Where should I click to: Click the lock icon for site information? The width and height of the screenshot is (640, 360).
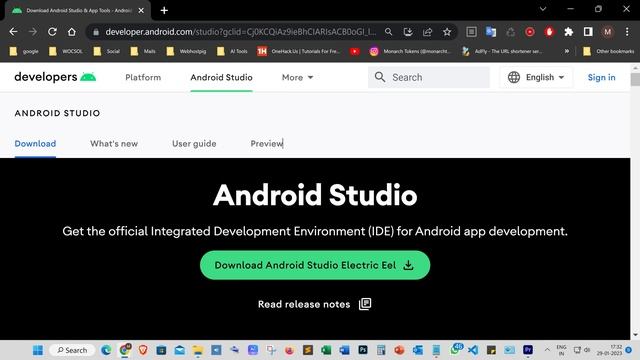coord(96,32)
